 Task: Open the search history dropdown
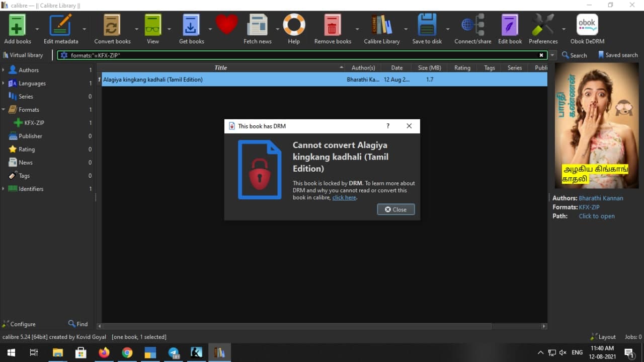(553, 55)
